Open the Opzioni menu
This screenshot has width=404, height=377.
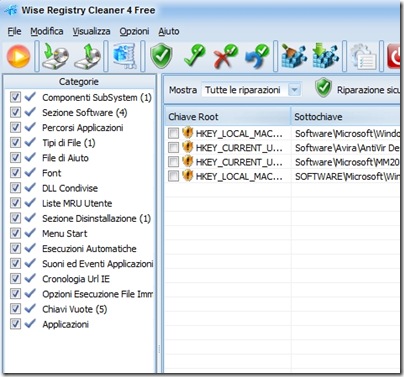pos(134,31)
